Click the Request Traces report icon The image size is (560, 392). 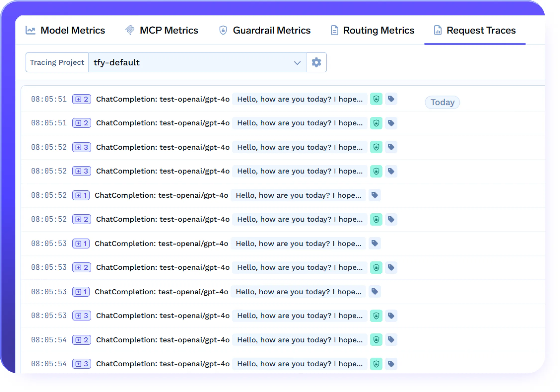tap(438, 30)
